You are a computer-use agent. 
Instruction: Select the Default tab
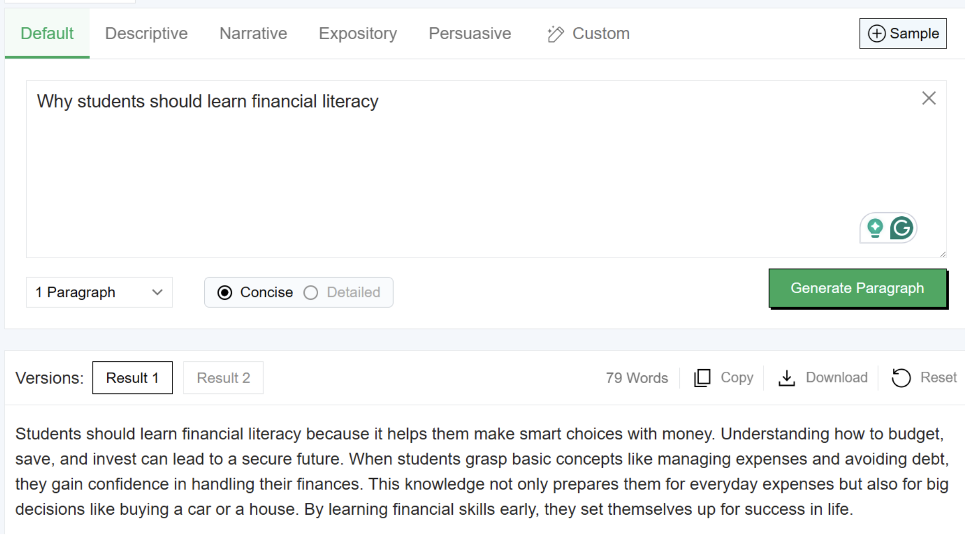(47, 34)
